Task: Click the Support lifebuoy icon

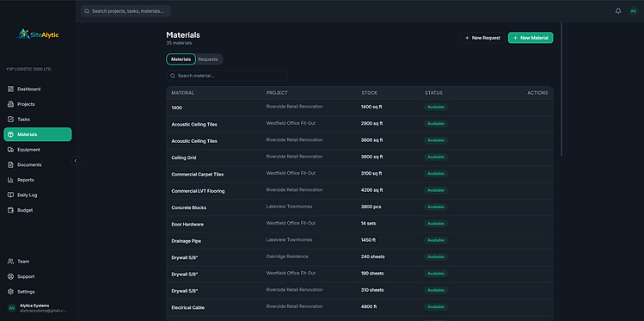Action: (x=10, y=276)
